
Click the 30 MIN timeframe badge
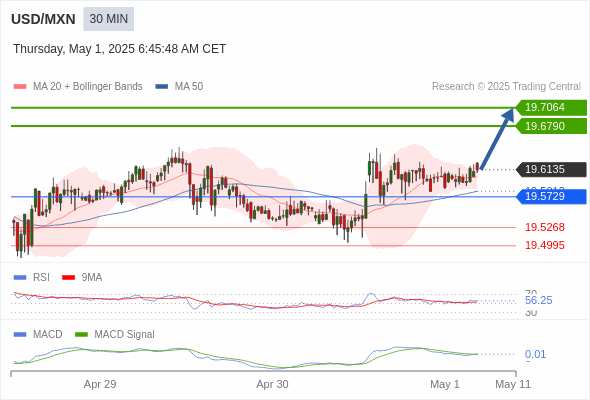108,19
